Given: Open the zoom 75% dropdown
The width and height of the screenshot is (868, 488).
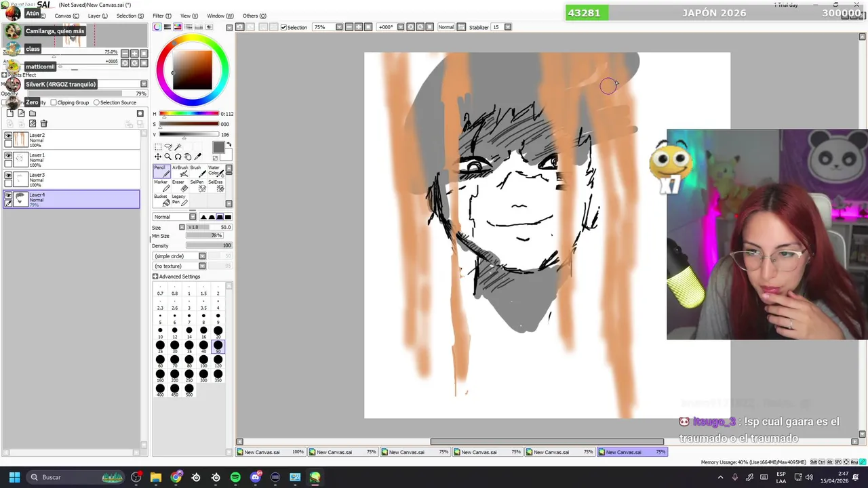Looking at the screenshot, I should point(339,27).
